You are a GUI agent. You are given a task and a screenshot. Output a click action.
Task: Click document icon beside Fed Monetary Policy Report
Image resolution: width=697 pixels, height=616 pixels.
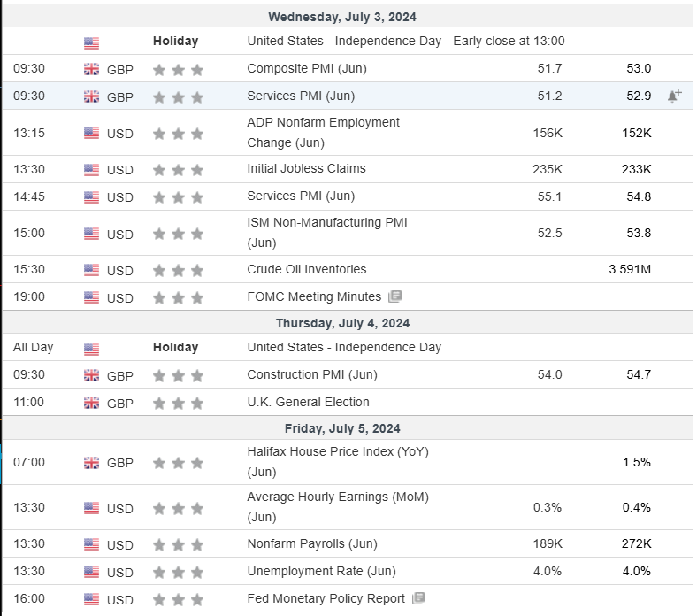pyautogui.click(x=418, y=598)
